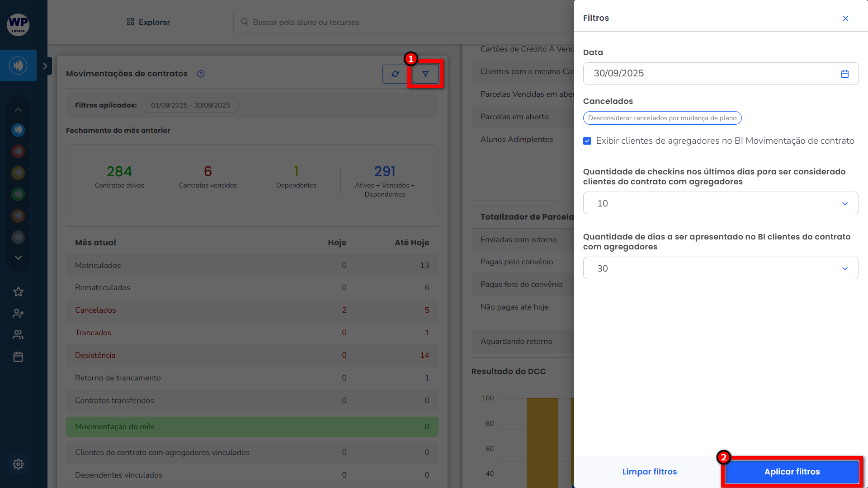
Task: Expand the sidebar with the chevron arrow
Action: [x=45, y=66]
